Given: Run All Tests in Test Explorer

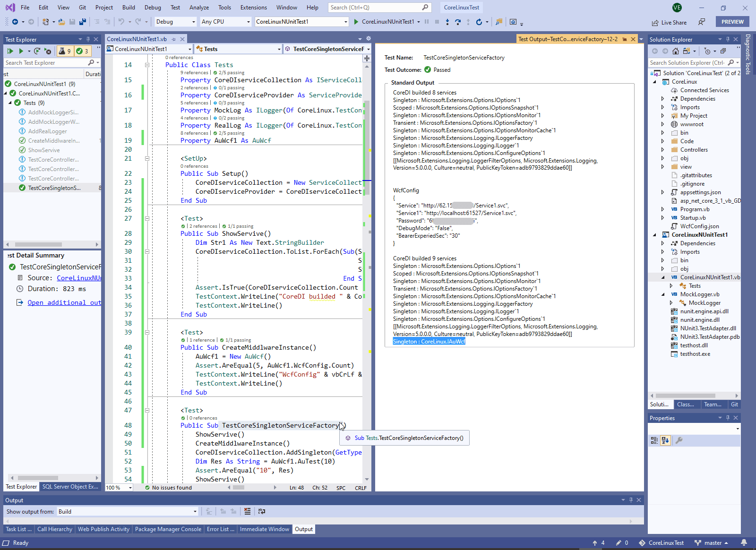Looking at the screenshot, I should pyautogui.click(x=10, y=51).
